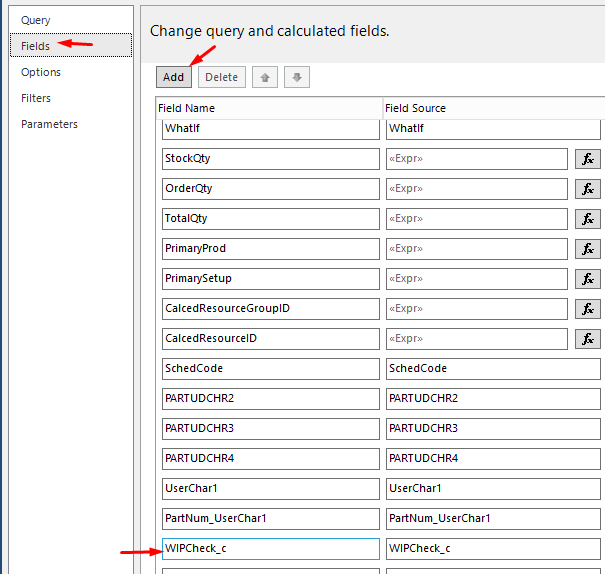Image resolution: width=605 pixels, height=574 pixels.
Task: Open expression editor for PrimaryProd field
Action: 587,249
